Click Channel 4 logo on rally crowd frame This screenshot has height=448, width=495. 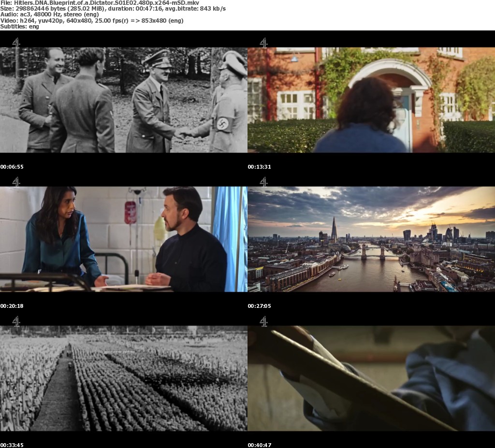point(16,321)
